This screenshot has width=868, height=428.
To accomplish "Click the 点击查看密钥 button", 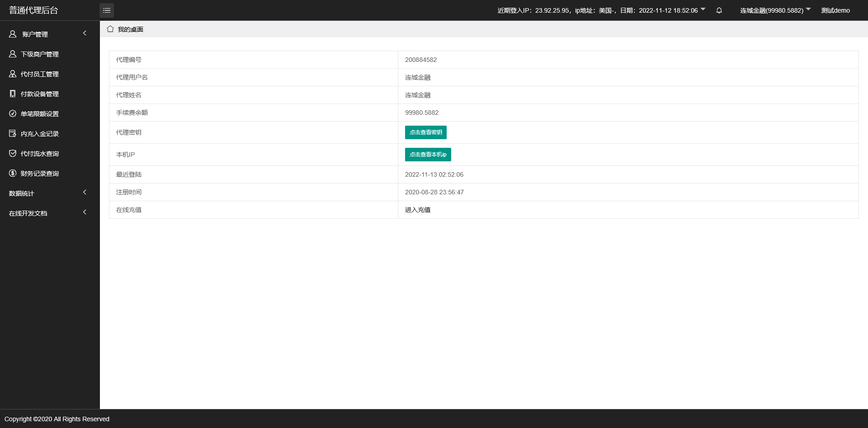I will [425, 132].
